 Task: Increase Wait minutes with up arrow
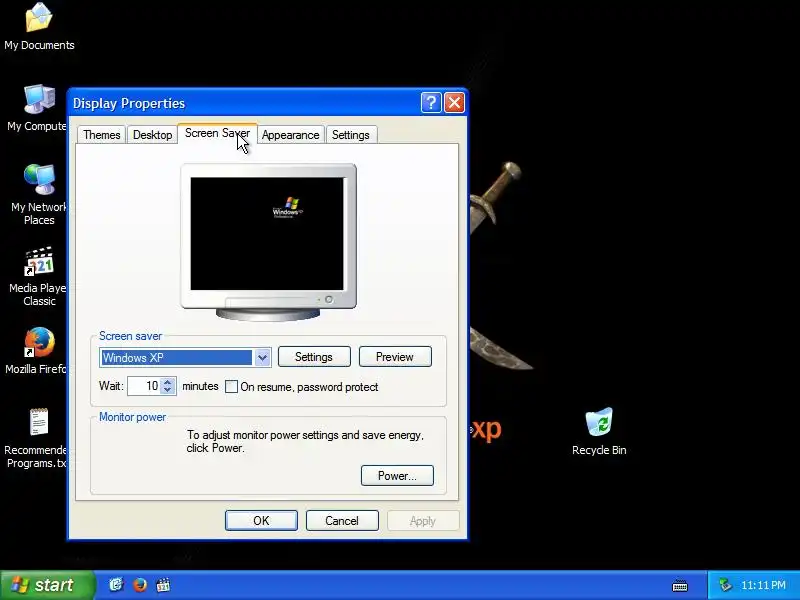pos(168,382)
